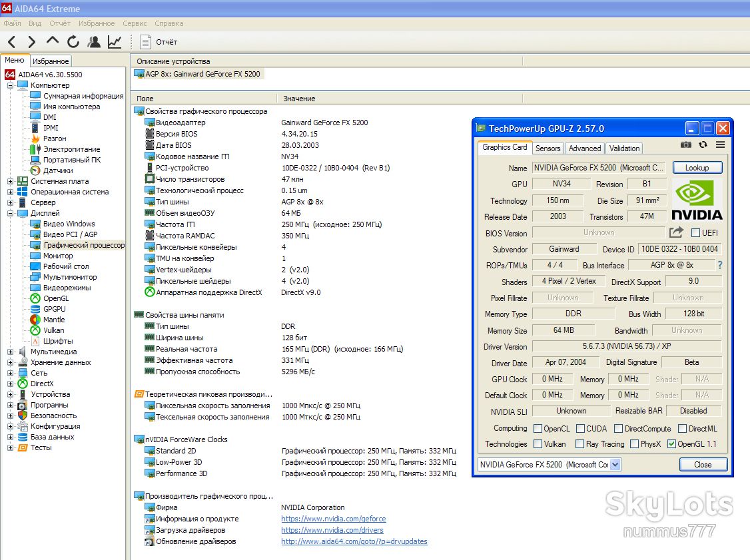Toggle the Vulkan checkbox in GPU-Z
Image resolution: width=750 pixels, height=560 pixels.
tap(538, 443)
